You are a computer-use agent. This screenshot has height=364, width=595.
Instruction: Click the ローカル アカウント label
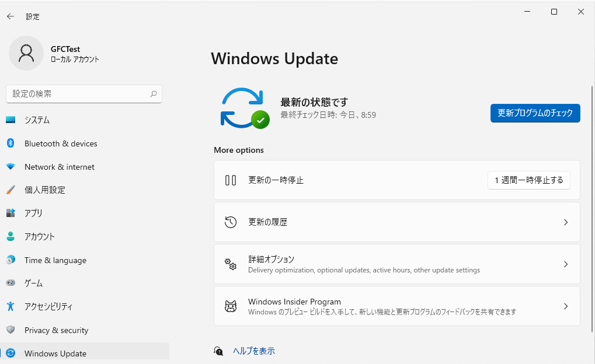pyautogui.click(x=75, y=59)
